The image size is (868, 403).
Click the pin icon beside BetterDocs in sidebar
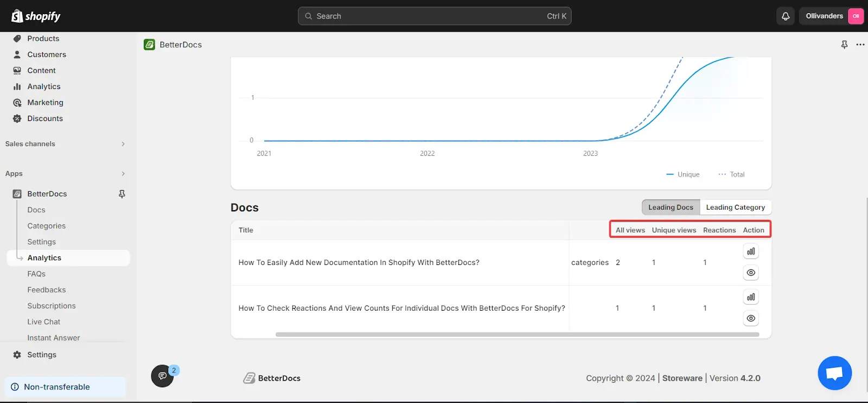[122, 194]
